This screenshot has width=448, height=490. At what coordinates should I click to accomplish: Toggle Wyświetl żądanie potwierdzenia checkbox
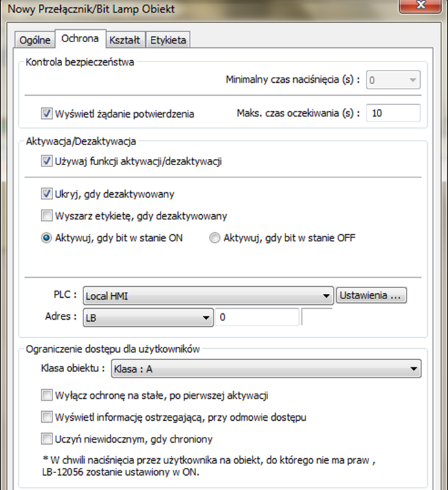(x=47, y=113)
